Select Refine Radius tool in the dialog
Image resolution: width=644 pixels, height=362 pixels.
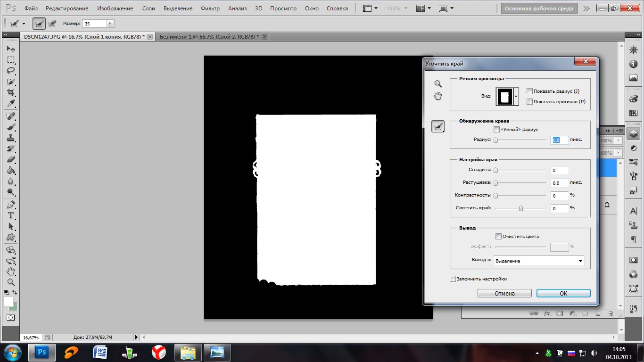(x=438, y=126)
